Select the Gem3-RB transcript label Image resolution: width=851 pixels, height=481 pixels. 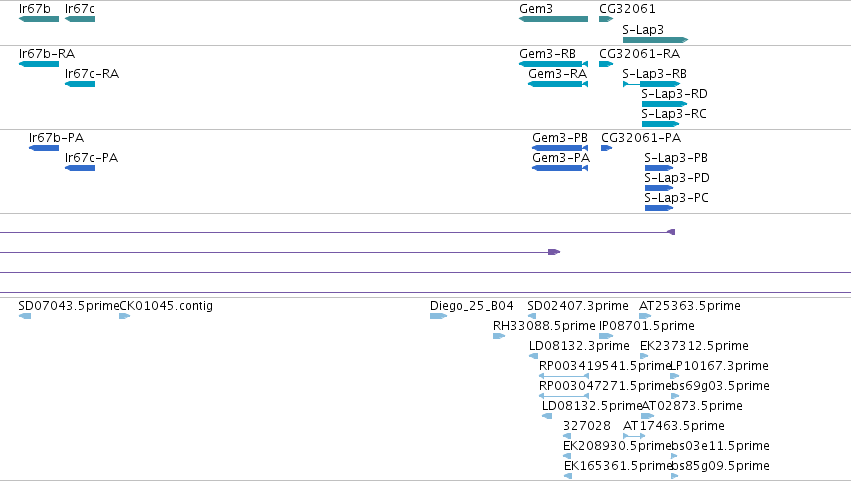point(547,54)
